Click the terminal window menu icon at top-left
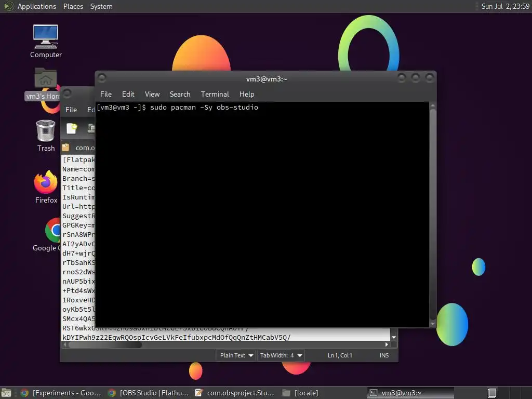 click(102, 78)
